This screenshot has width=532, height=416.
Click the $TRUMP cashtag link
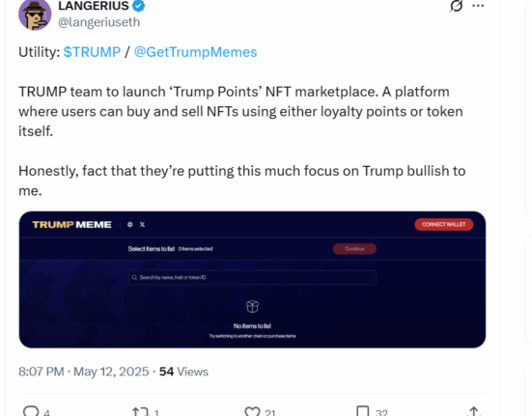(x=92, y=52)
